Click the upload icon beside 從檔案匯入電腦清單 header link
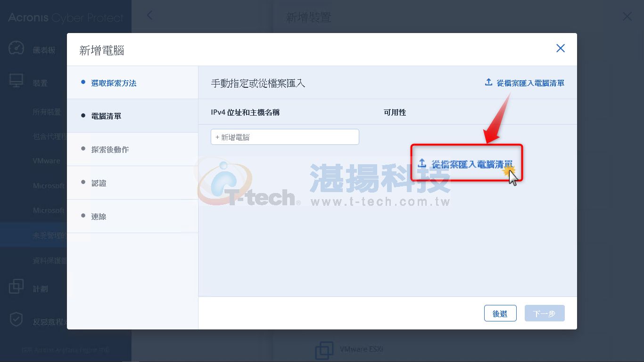Viewport: 644px width, 362px height. click(488, 83)
